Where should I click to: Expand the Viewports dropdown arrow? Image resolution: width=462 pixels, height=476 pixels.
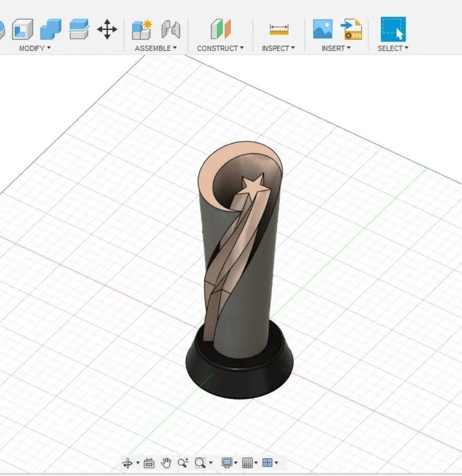pyautogui.click(x=276, y=463)
